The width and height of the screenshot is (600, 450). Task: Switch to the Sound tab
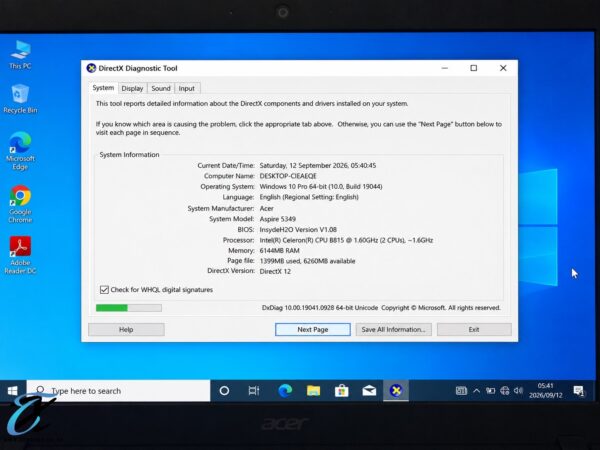click(161, 88)
